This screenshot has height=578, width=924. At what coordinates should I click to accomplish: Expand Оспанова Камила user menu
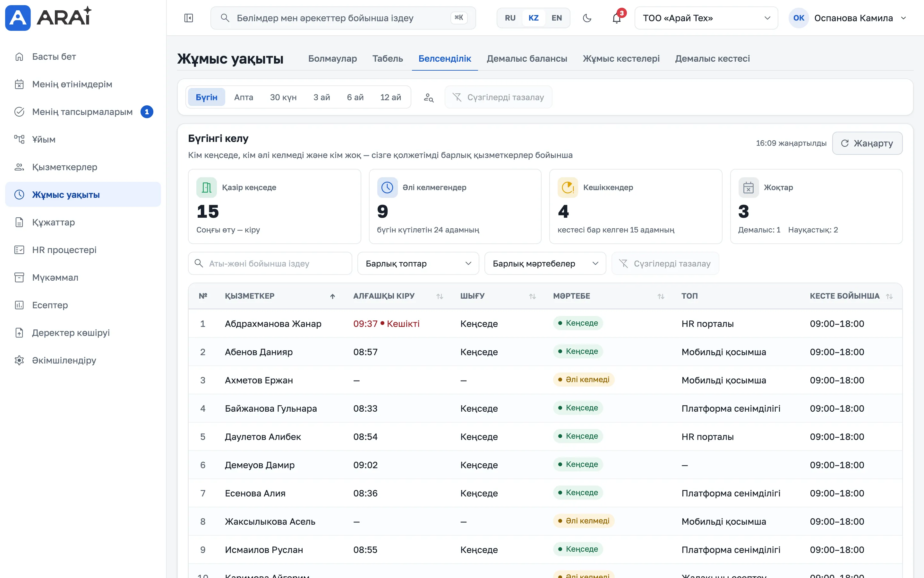click(x=848, y=18)
